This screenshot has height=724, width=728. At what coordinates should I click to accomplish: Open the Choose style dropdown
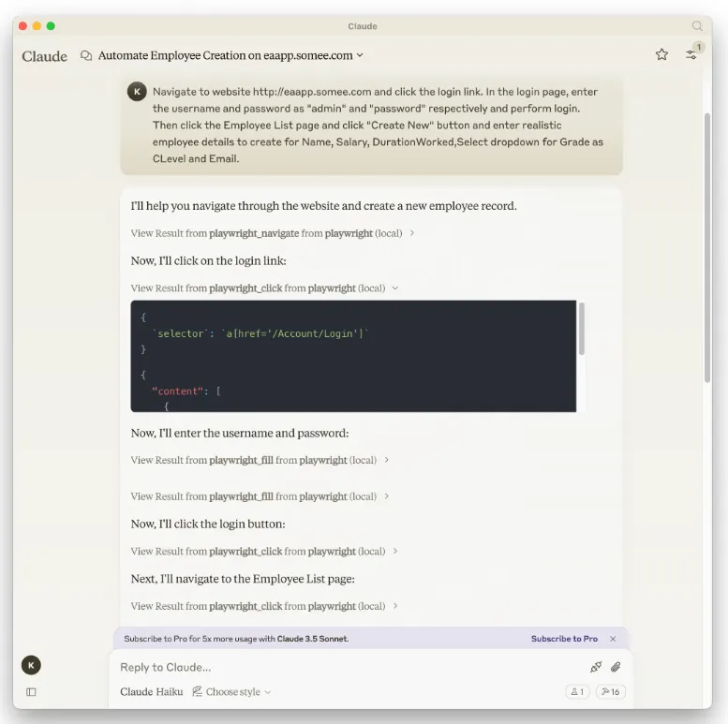coord(231,691)
